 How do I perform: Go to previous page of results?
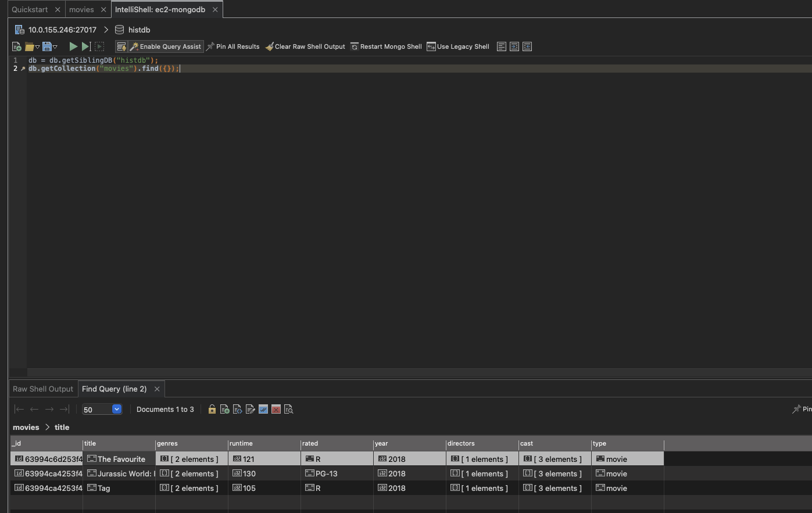(34, 410)
